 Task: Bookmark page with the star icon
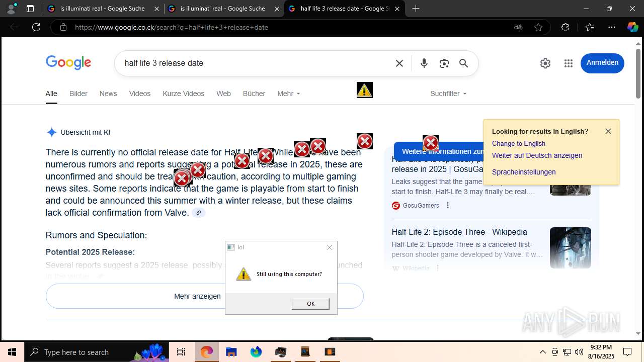[538, 27]
